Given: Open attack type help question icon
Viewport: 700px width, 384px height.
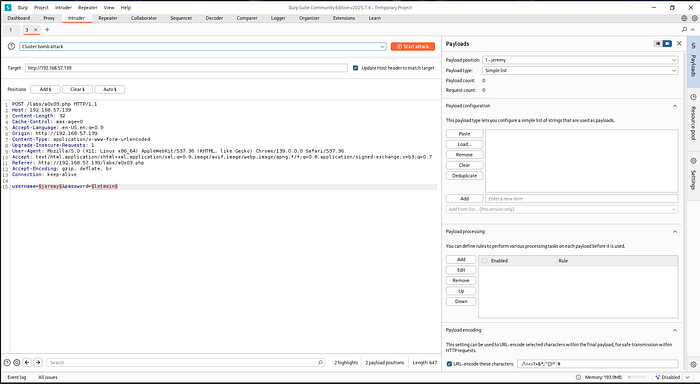Looking at the screenshot, I should (12, 46).
